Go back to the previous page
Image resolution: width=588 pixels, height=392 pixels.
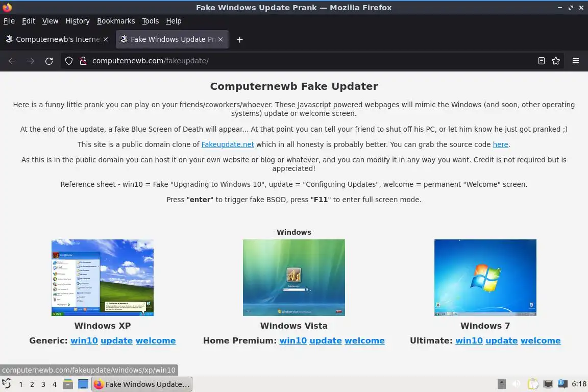[x=12, y=61]
